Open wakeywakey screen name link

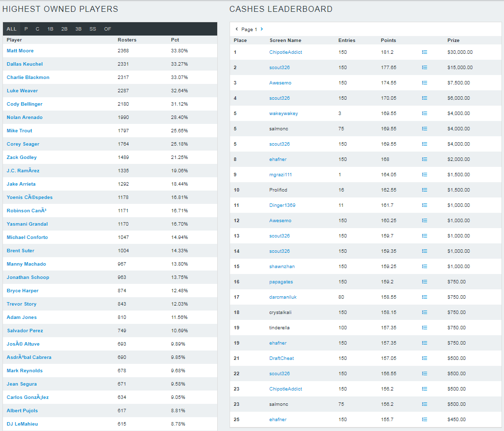coord(283,114)
